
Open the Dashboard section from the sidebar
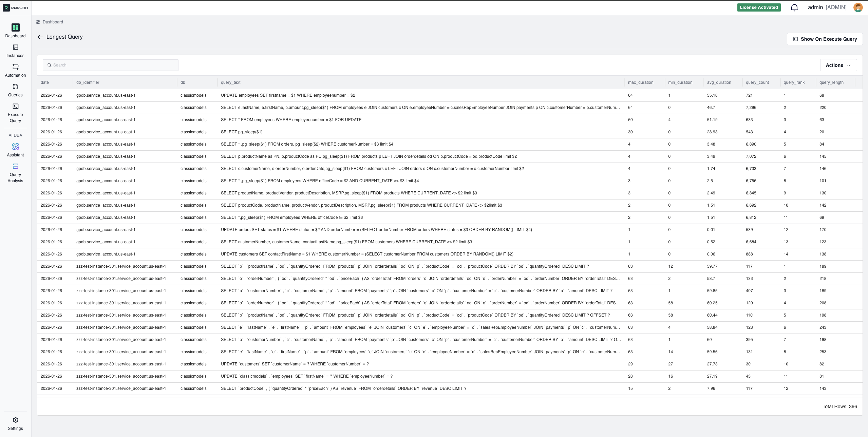[15, 30]
